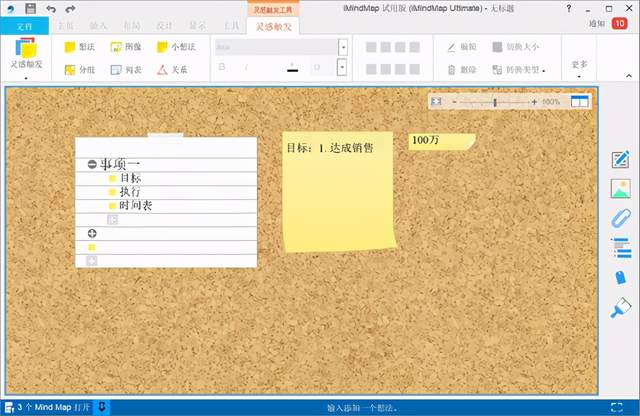Open the paint brush style panel
The height and width of the screenshot is (416, 640).
click(x=620, y=307)
